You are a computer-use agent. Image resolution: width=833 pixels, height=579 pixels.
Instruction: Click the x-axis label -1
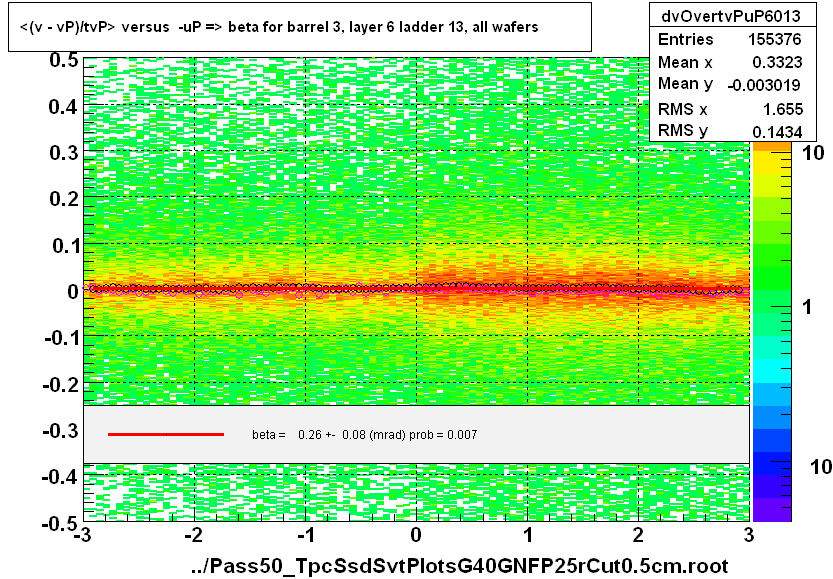[305, 535]
